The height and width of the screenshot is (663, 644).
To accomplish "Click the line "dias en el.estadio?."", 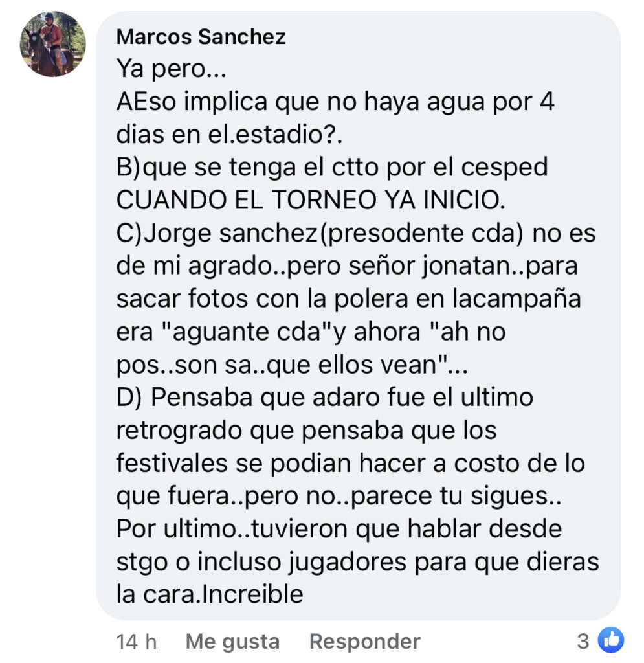I will tap(229, 135).
